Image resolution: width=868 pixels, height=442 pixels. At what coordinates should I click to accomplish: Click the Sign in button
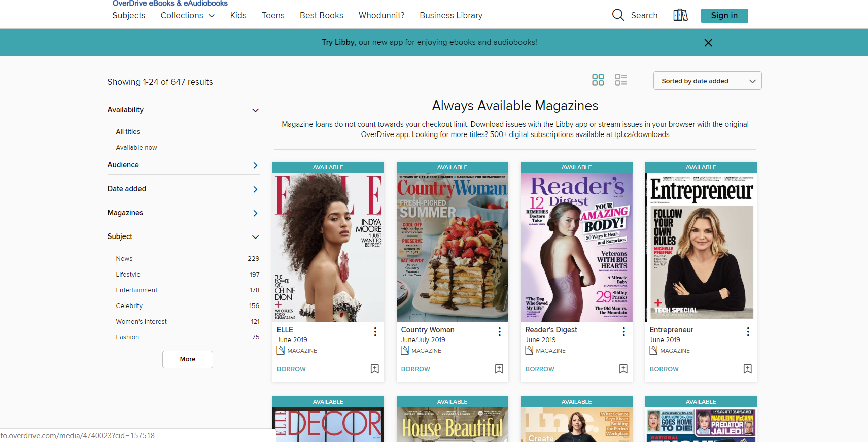(x=724, y=15)
